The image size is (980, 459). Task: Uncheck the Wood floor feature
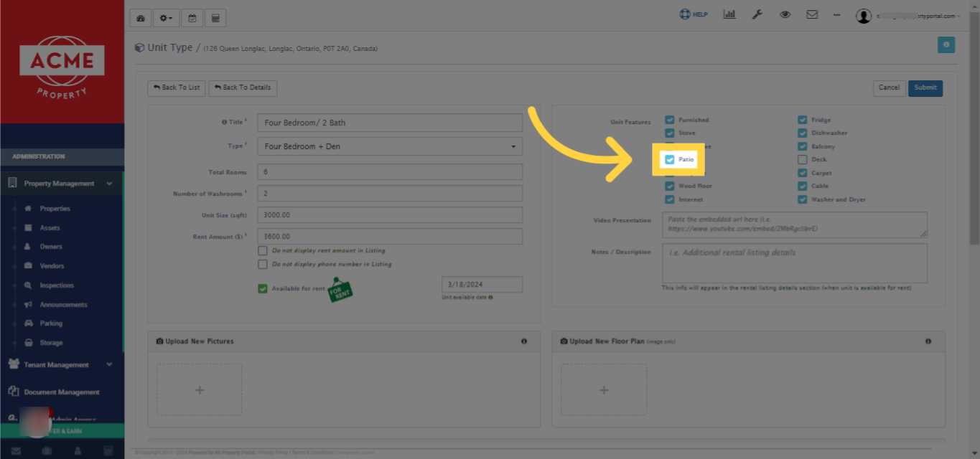tap(670, 186)
